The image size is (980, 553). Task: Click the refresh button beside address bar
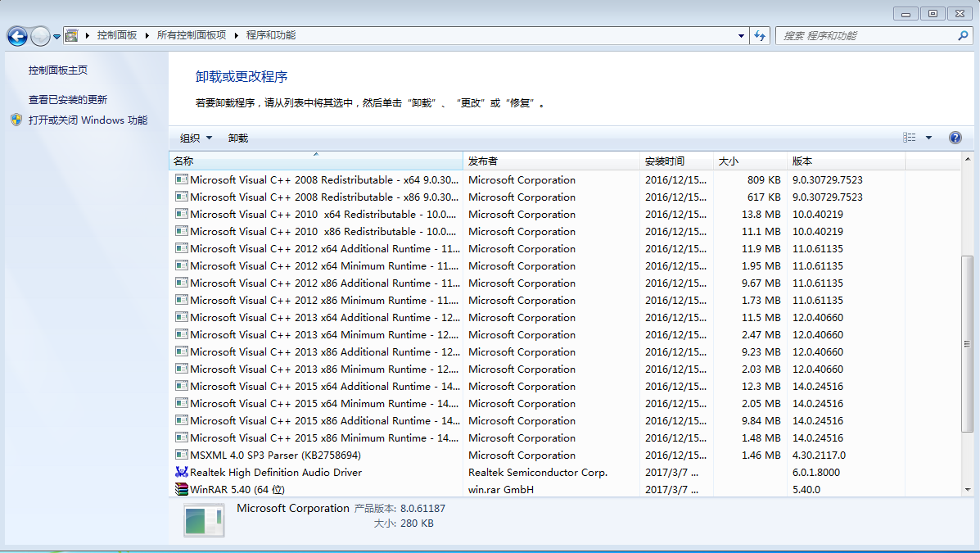(760, 36)
